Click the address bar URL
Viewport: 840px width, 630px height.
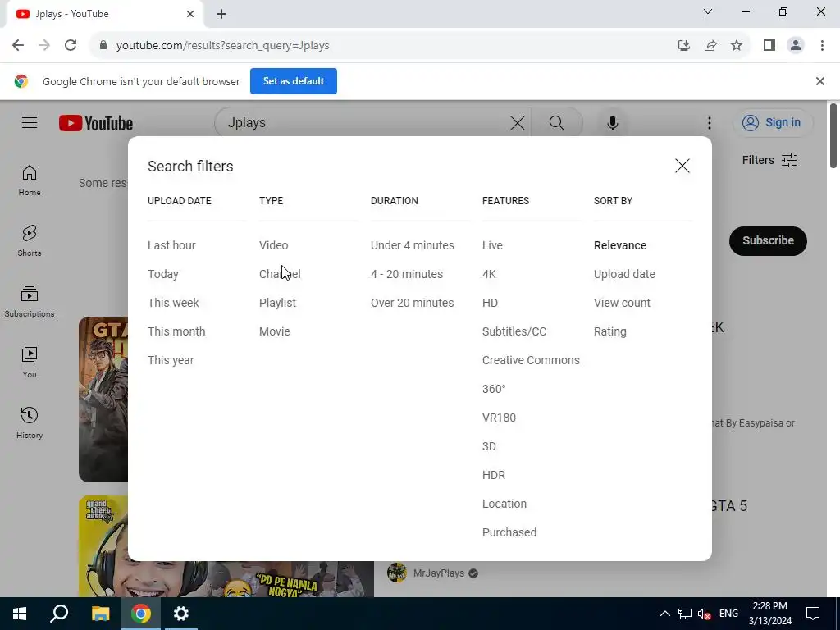[x=222, y=46]
